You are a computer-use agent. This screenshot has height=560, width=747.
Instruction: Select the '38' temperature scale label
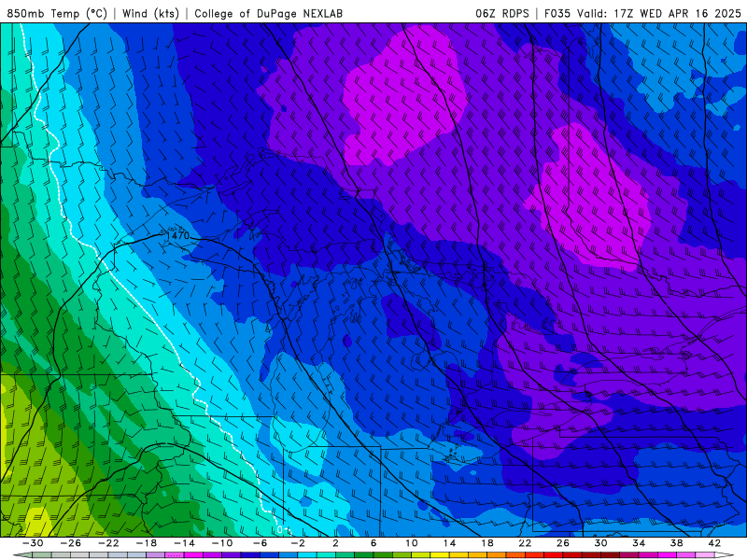pyautogui.click(x=676, y=543)
